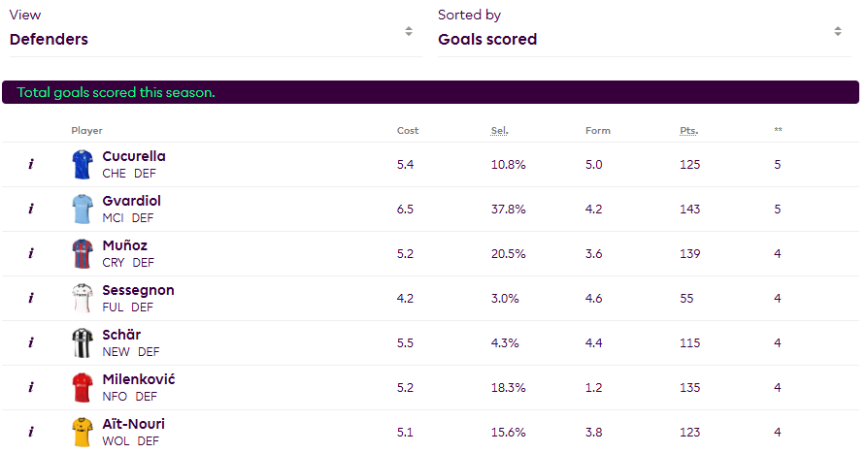This screenshot has height=453, width=868.
Task: Open info icon for Gvardiol
Action: tap(30, 210)
